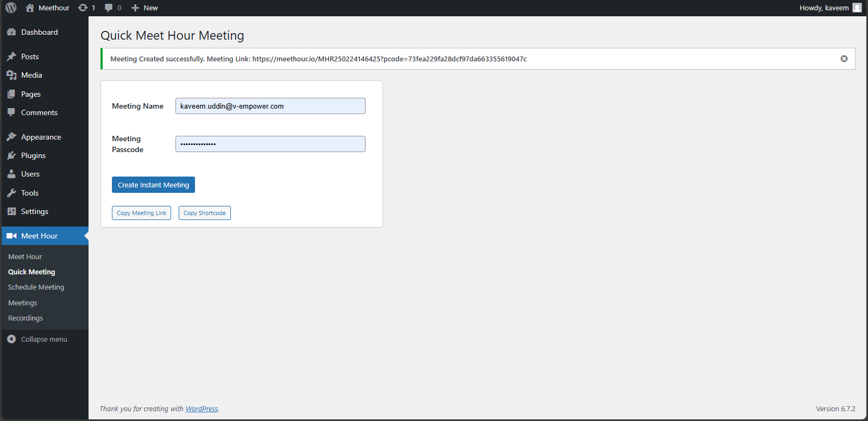Click the Meeting Passcode input field
The height and width of the screenshot is (421, 868).
[x=271, y=144]
